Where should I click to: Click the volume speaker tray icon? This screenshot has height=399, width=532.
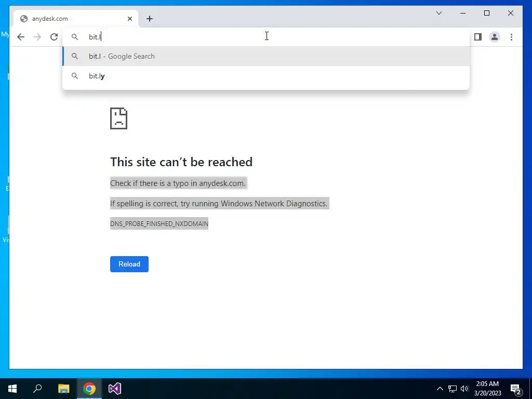[464, 389]
